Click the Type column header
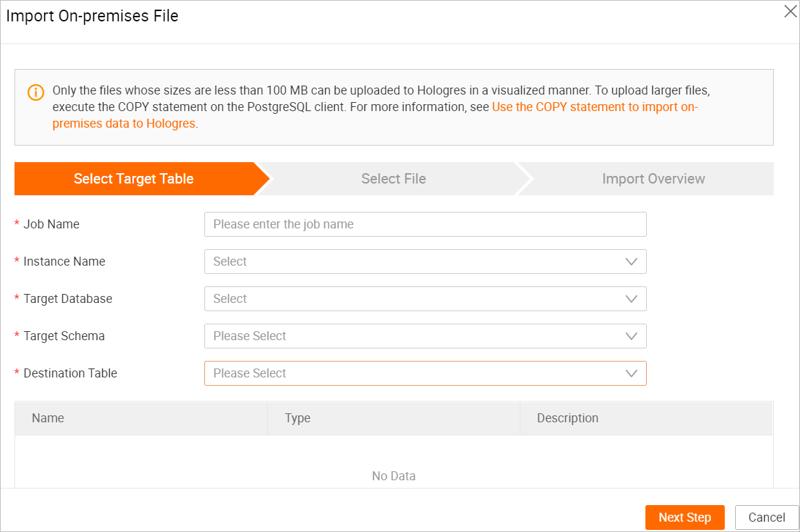 point(297,418)
